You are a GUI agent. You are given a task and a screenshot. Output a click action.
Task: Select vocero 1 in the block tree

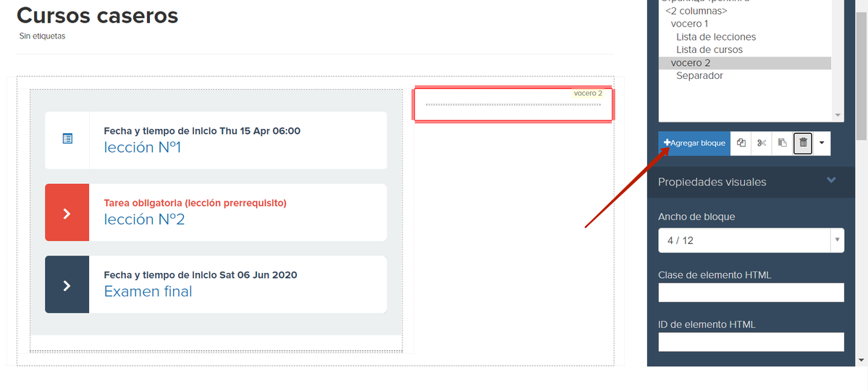(689, 24)
